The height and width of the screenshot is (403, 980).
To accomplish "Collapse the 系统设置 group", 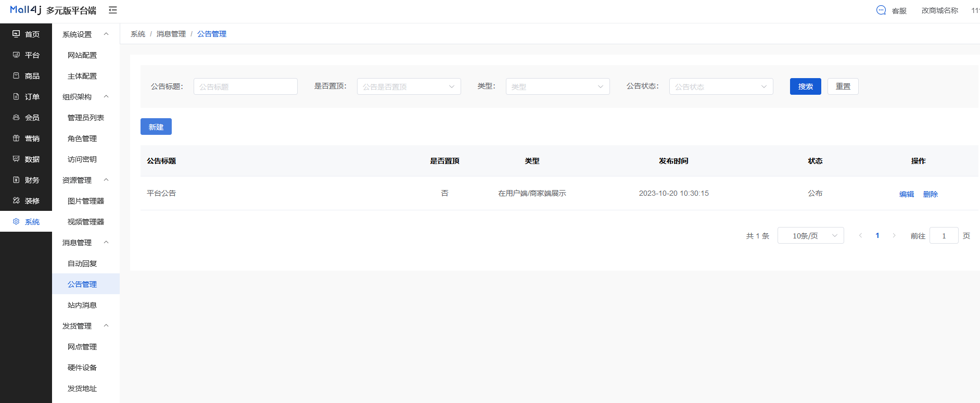I will click(106, 34).
